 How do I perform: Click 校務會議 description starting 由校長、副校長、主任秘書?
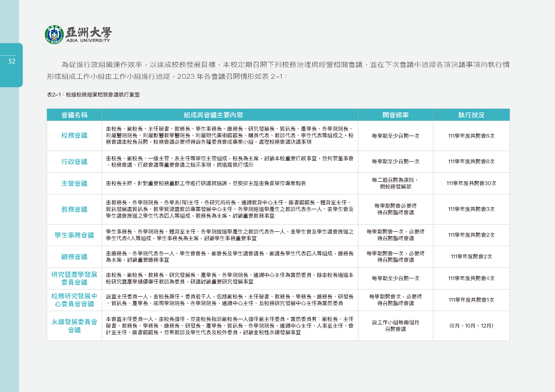(230, 135)
